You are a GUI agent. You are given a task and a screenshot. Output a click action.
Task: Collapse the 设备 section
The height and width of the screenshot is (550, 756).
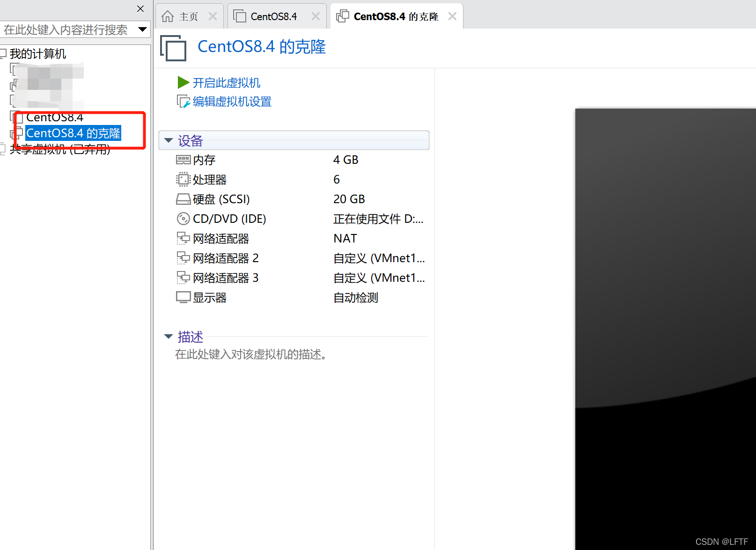[x=169, y=140]
